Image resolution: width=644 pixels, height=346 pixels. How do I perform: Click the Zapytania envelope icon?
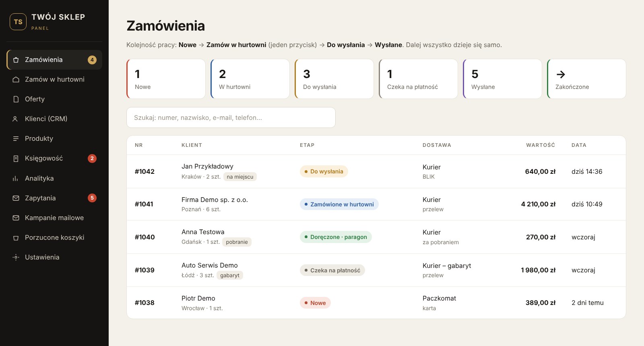pyautogui.click(x=16, y=198)
